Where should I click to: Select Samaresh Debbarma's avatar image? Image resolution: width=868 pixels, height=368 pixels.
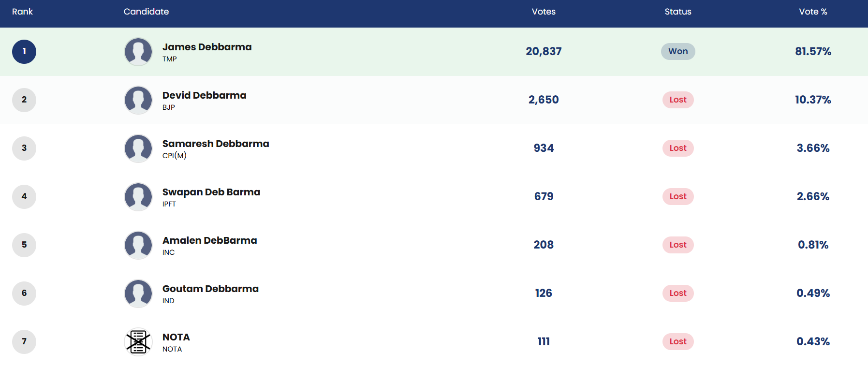pyautogui.click(x=138, y=148)
